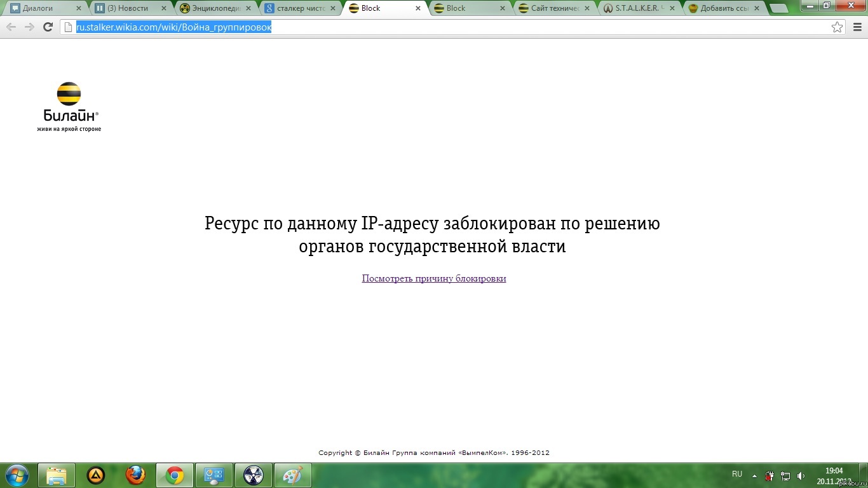868x488 pixels.
Task: Open the volume control in system tray
Action: pyautogui.click(x=801, y=475)
